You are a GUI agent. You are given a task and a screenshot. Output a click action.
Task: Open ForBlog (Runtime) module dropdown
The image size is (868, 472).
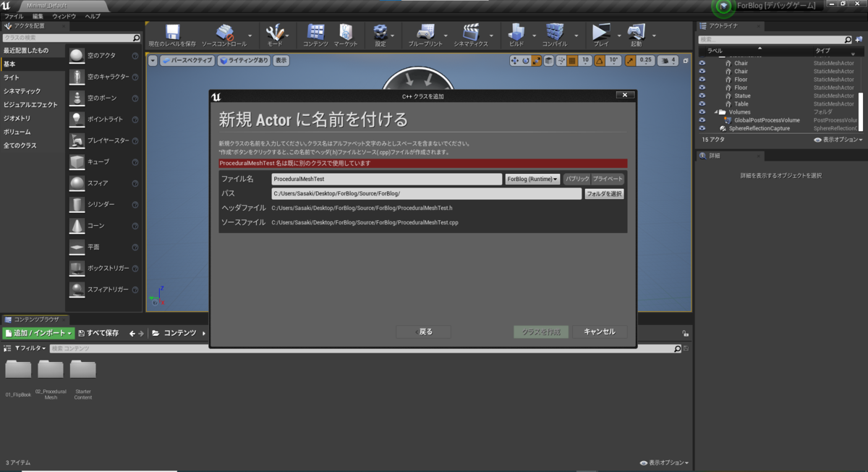533,179
